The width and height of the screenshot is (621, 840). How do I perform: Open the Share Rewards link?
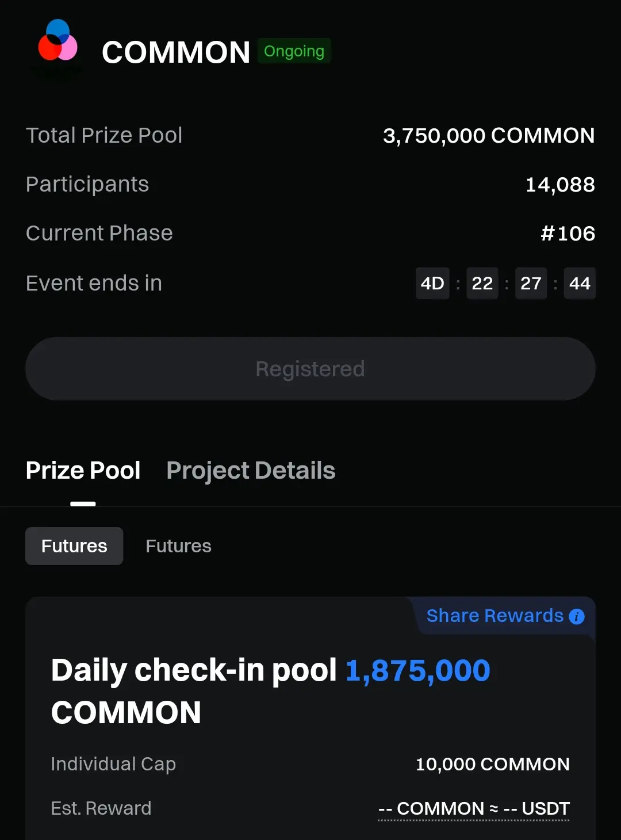[x=494, y=616]
